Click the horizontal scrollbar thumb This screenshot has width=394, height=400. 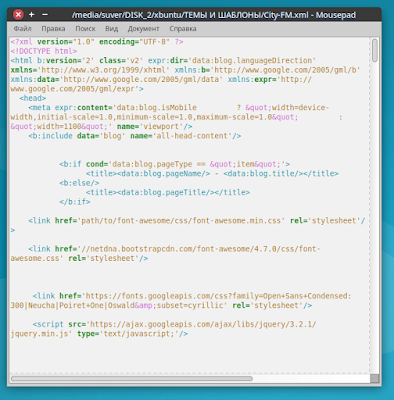tap(132, 378)
